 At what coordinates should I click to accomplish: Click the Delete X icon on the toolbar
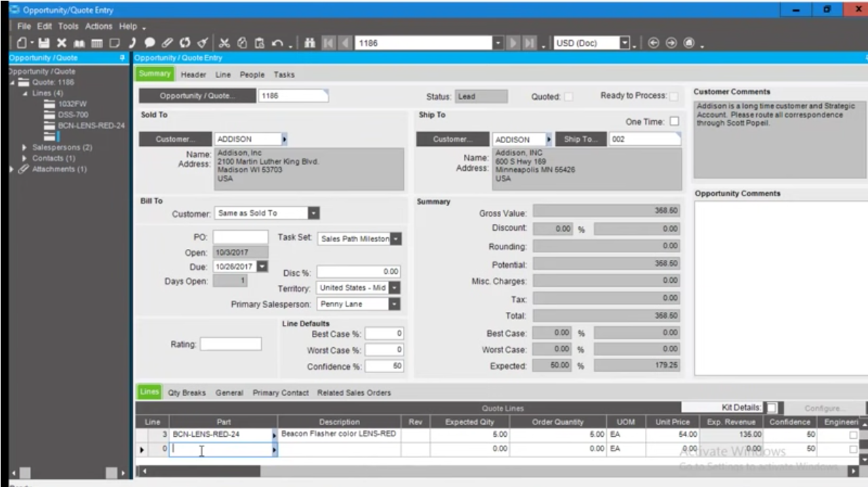tap(61, 43)
